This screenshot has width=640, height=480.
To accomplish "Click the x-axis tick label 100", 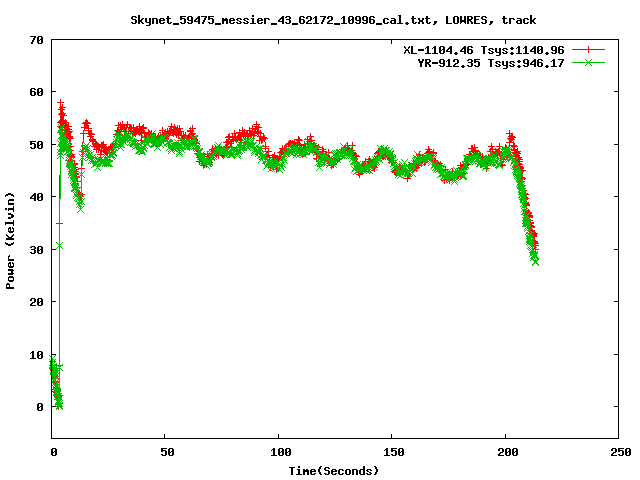I will point(281,452).
